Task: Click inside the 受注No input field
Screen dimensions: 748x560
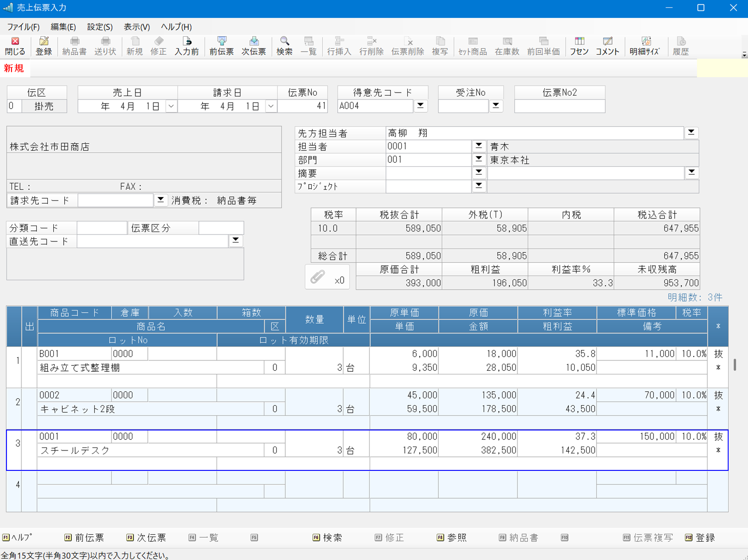Action: (x=461, y=106)
